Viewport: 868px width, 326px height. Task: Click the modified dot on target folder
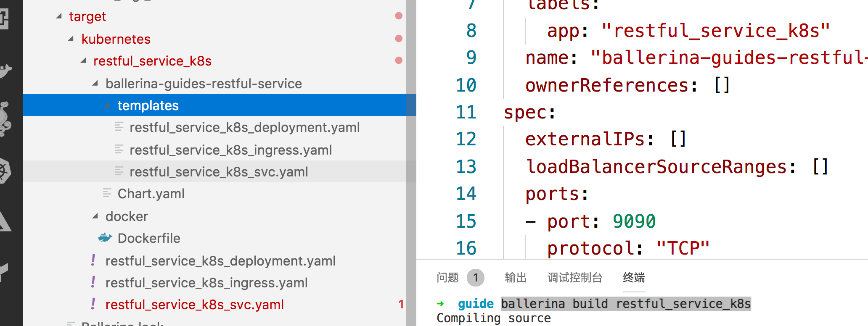(x=399, y=16)
